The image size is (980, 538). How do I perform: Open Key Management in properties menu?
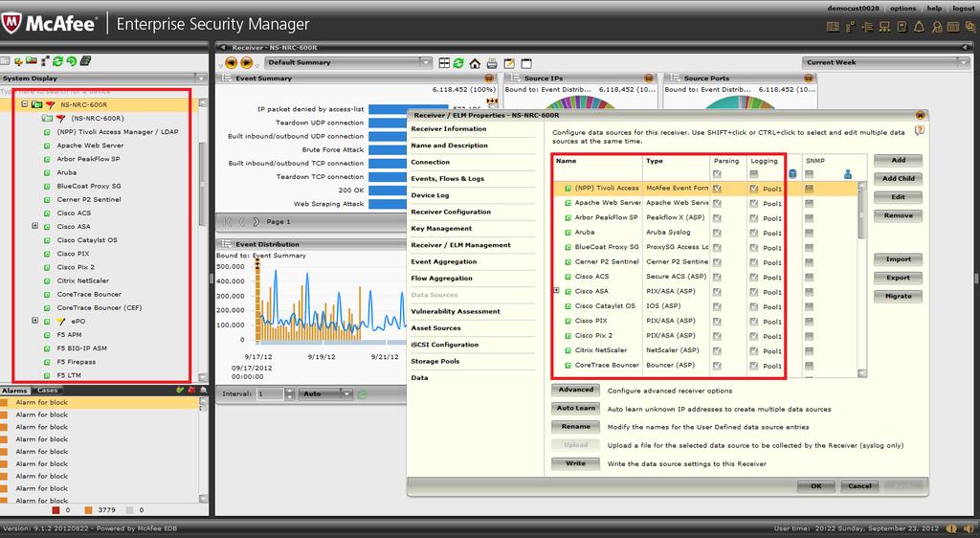tap(441, 229)
